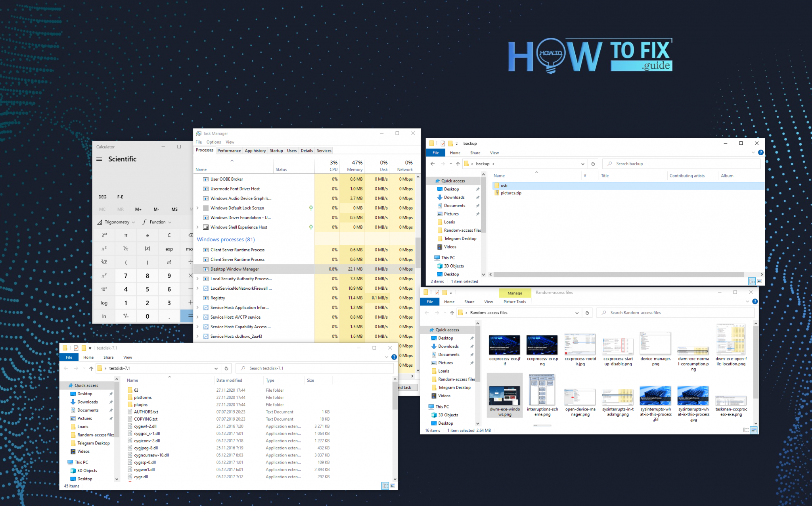Viewport: 812px width, 506px height.
Task: Click the up-arrow navigation icon in Random-access files
Action: tap(452, 313)
